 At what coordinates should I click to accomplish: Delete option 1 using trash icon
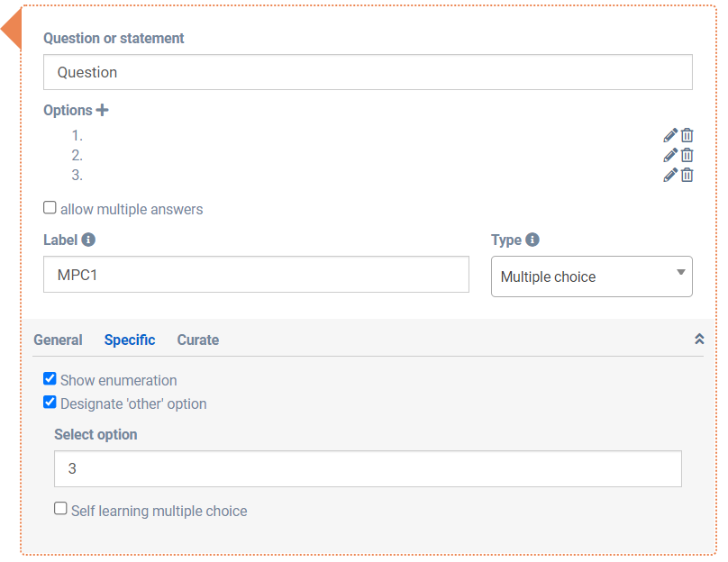point(687,135)
